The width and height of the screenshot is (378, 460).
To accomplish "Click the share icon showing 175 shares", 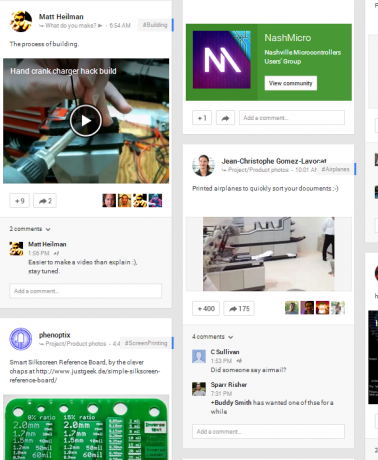I will [x=239, y=308].
